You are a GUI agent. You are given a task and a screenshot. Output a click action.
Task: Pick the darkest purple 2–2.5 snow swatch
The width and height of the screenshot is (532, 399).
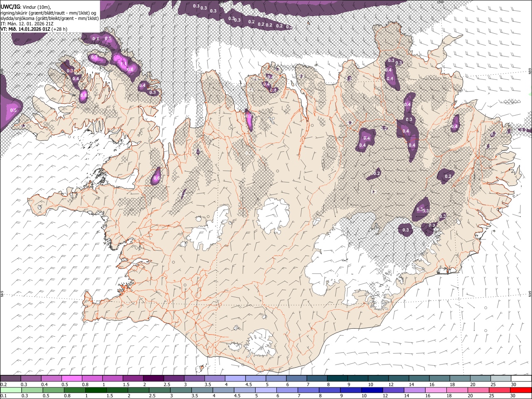[153, 379]
